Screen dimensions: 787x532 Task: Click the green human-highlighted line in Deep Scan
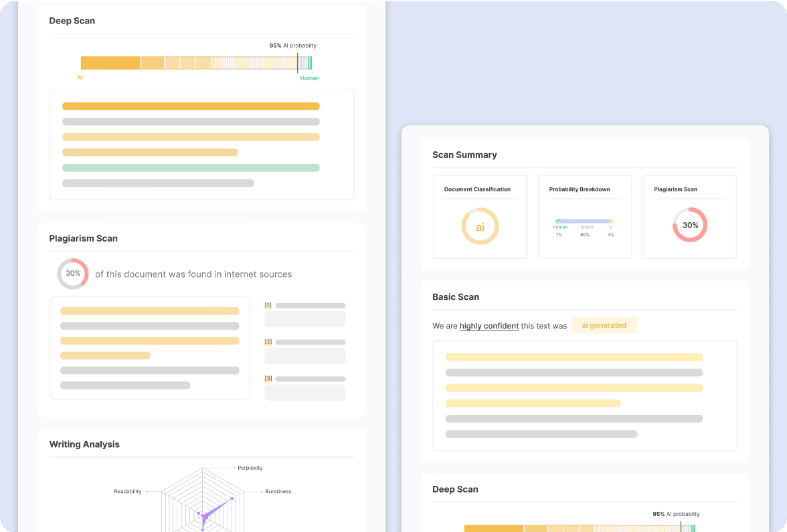[x=191, y=168]
